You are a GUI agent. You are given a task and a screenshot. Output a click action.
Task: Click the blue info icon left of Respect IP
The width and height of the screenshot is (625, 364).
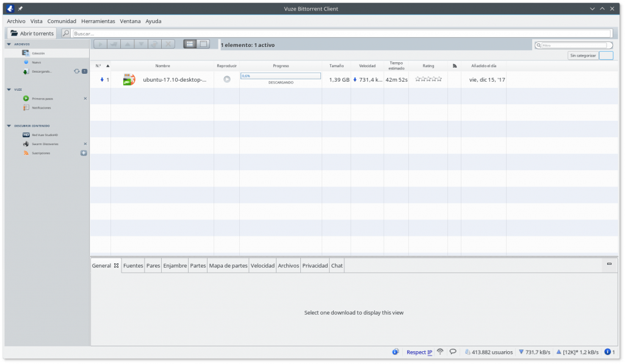pos(396,352)
